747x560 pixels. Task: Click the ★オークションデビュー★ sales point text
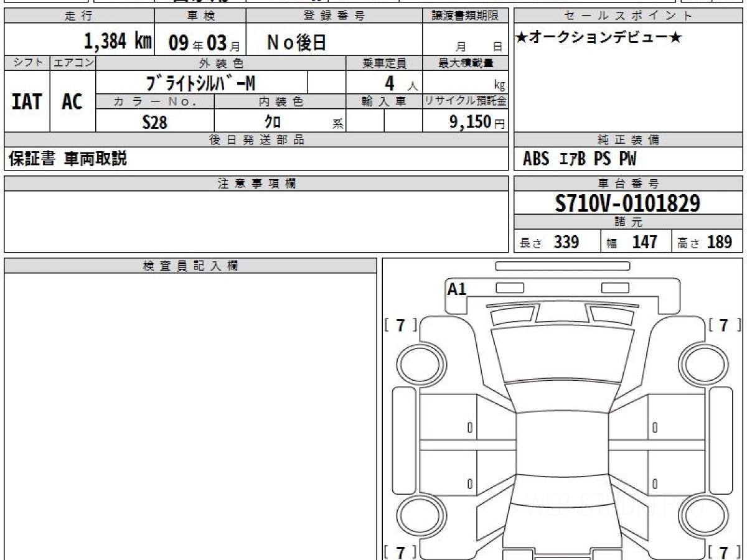pyautogui.click(x=599, y=39)
